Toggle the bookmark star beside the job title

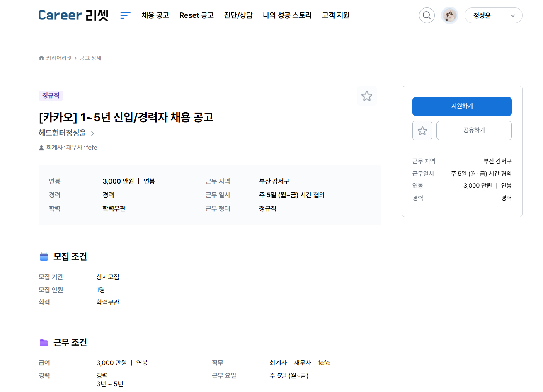[x=367, y=96]
